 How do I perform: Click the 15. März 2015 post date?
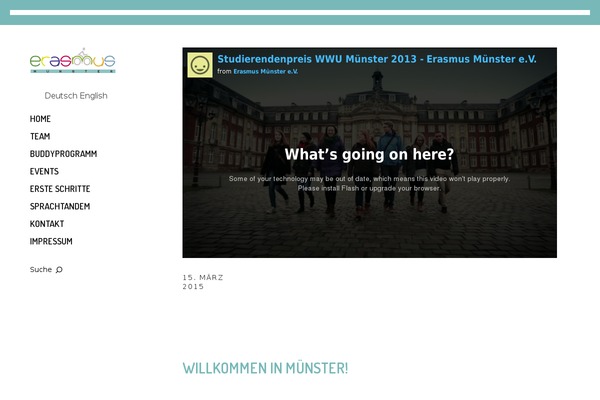(x=203, y=282)
